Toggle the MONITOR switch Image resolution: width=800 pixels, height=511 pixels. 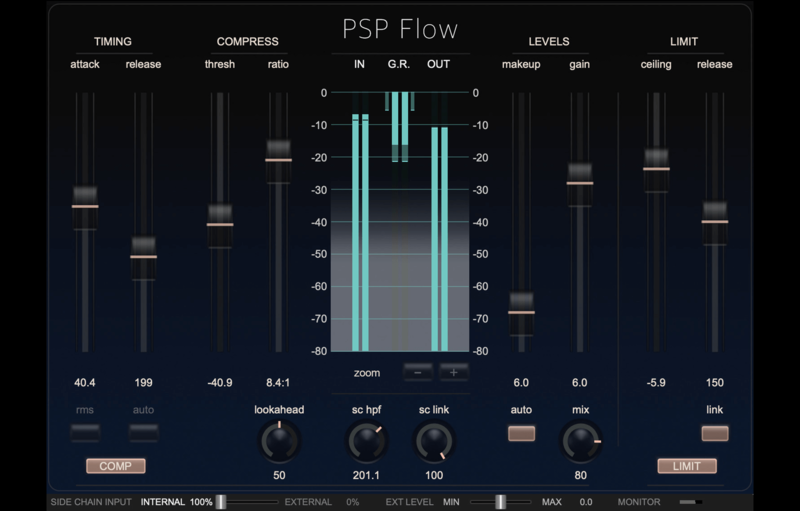[x=691, y=502]
